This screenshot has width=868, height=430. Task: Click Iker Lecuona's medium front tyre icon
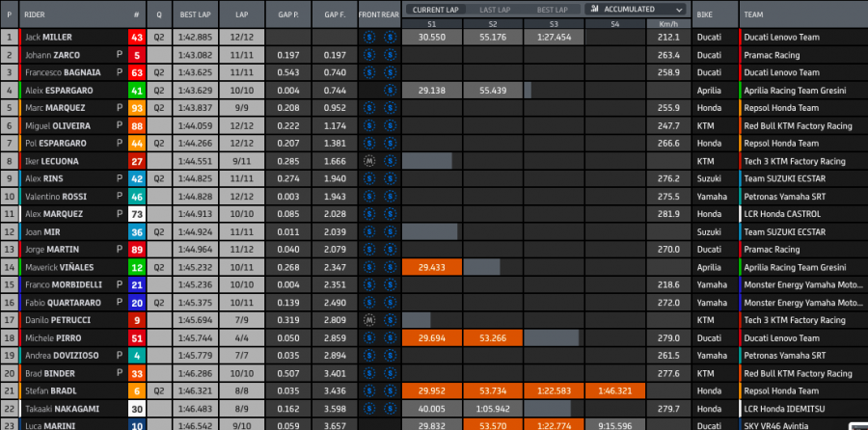click(369, 161)
